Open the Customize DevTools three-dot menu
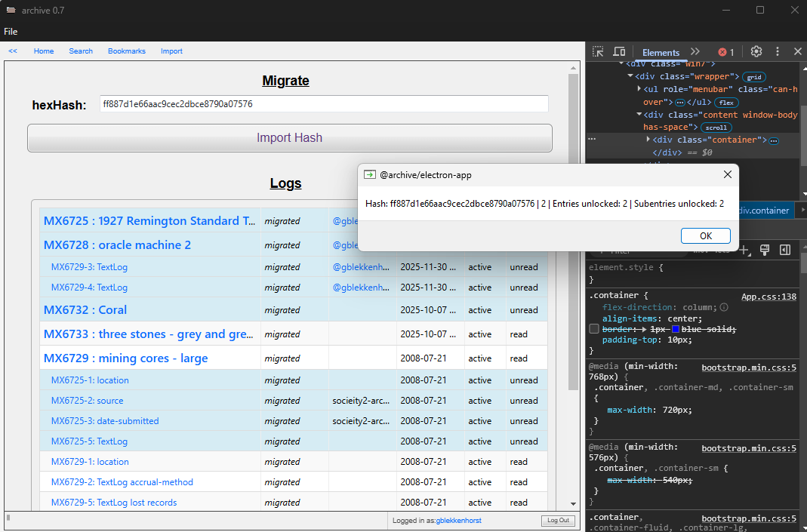The height and width of the screenshot is (532, 807). point(777,51)
